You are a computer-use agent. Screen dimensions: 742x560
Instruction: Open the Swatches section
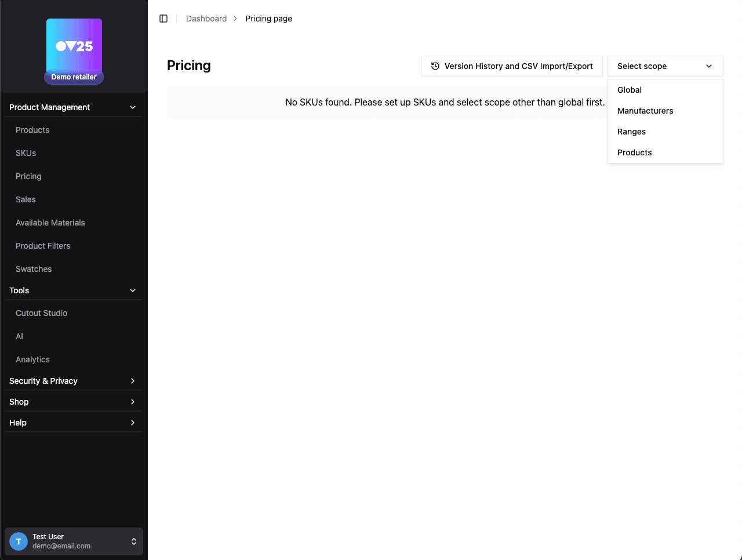click(x=34, y=269)
